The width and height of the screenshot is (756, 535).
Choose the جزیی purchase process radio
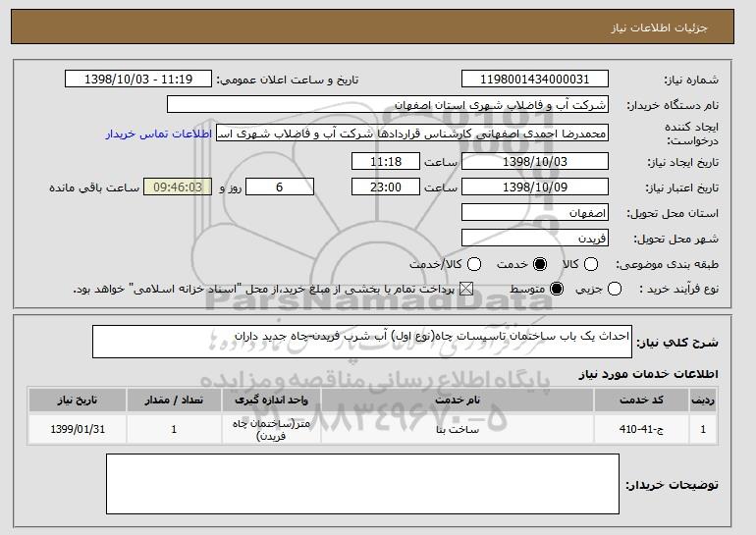(615, 289)
